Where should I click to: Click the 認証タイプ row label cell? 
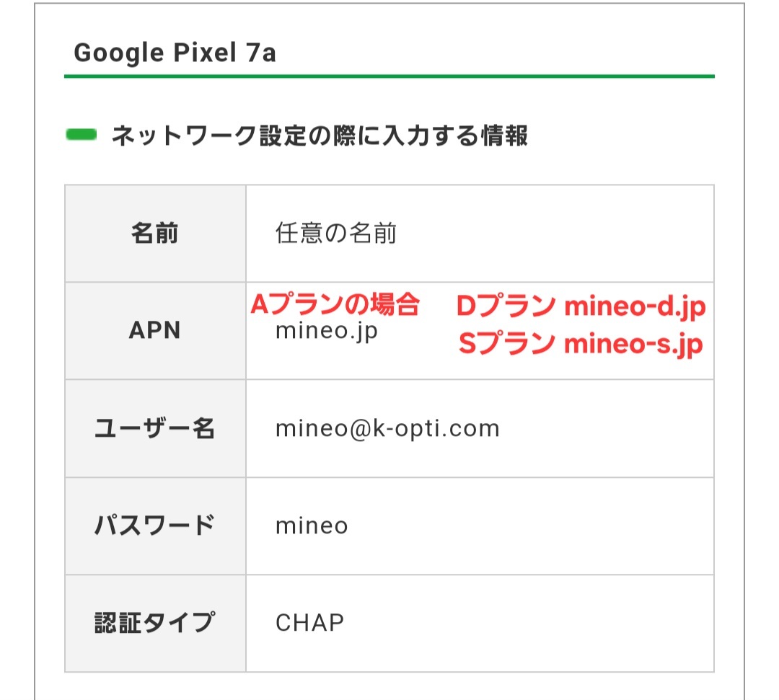[155, 623]
